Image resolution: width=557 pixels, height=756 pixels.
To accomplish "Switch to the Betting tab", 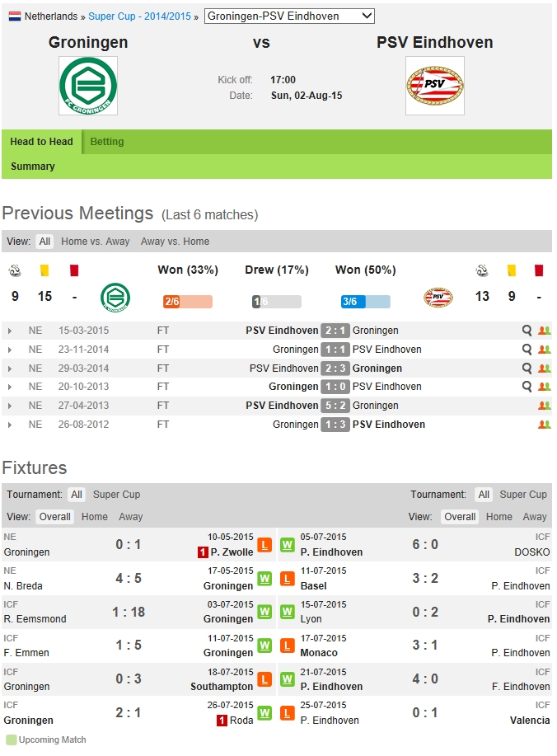I will (107, 142).
